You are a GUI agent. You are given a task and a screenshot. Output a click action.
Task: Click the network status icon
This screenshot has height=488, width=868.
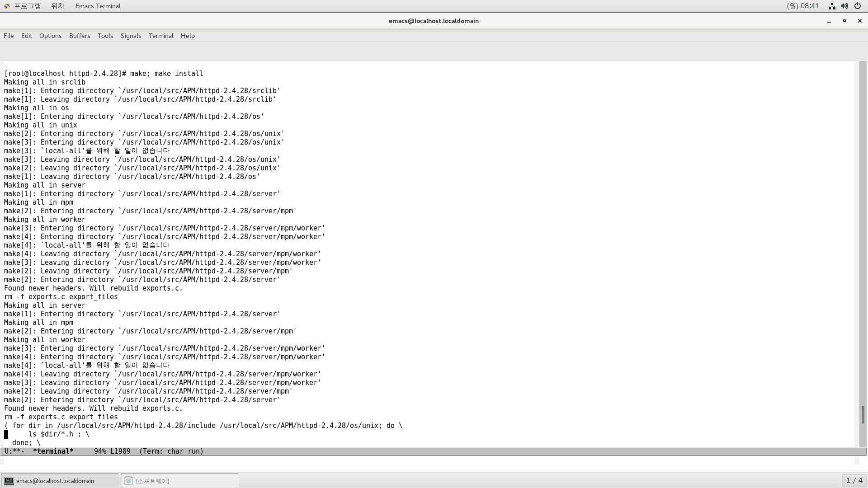pos(831,6)
